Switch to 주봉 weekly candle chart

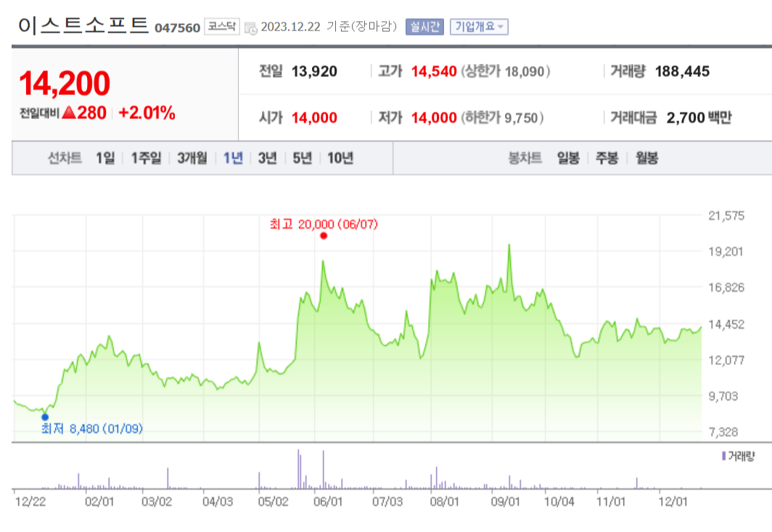[607, 158]
